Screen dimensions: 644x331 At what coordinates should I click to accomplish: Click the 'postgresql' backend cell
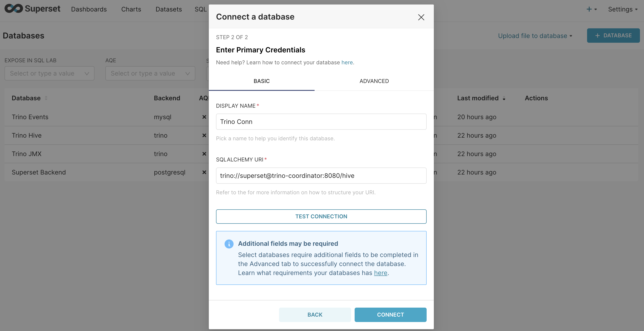click(169, 172)
